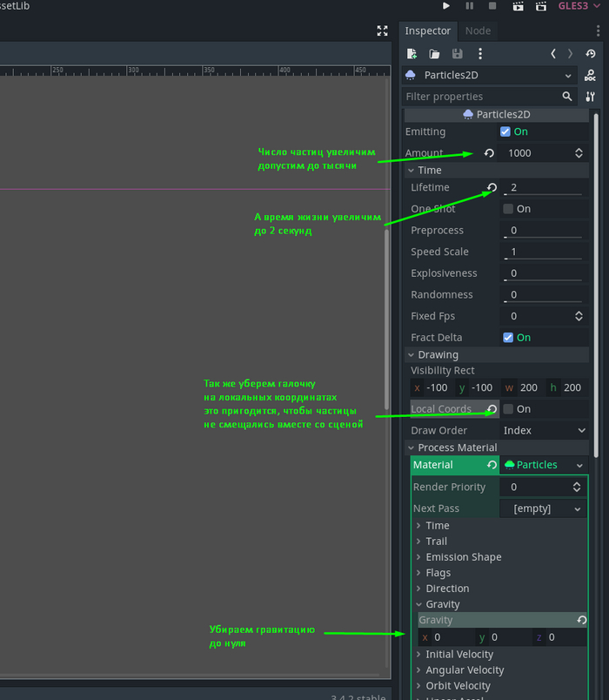Expand the Initial Velocity section

458,655
